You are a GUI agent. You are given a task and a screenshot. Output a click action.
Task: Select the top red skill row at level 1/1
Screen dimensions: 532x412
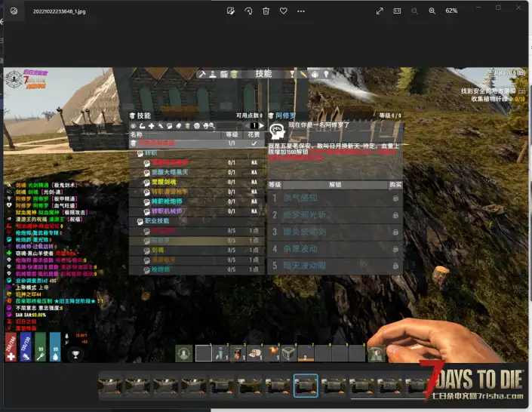point(196,143)
